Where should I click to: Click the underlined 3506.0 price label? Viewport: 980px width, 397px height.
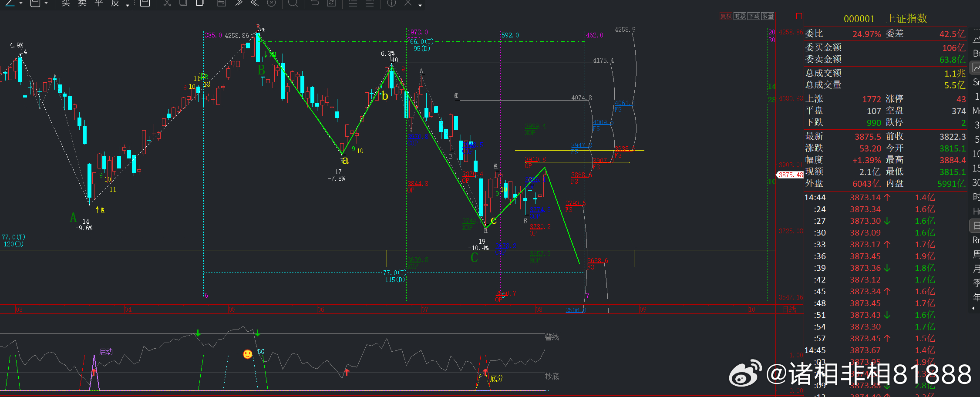[576, 310]
